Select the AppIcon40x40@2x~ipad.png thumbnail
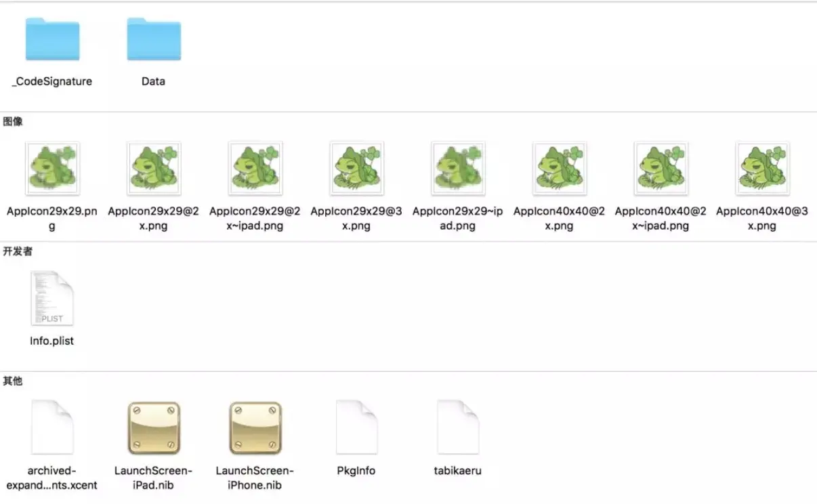The width and height of the screenshot is (817, 504). 661,168
